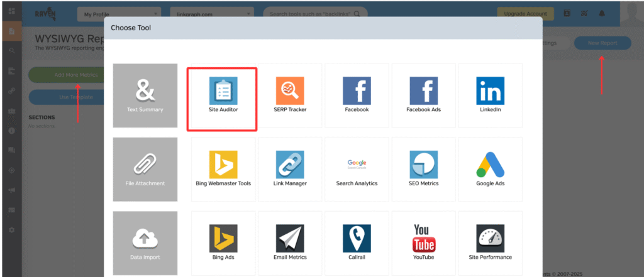Screen dimensions: 644x277
Task: Open the dashboard grid icon in sidebar
Action: click(11, 11)
